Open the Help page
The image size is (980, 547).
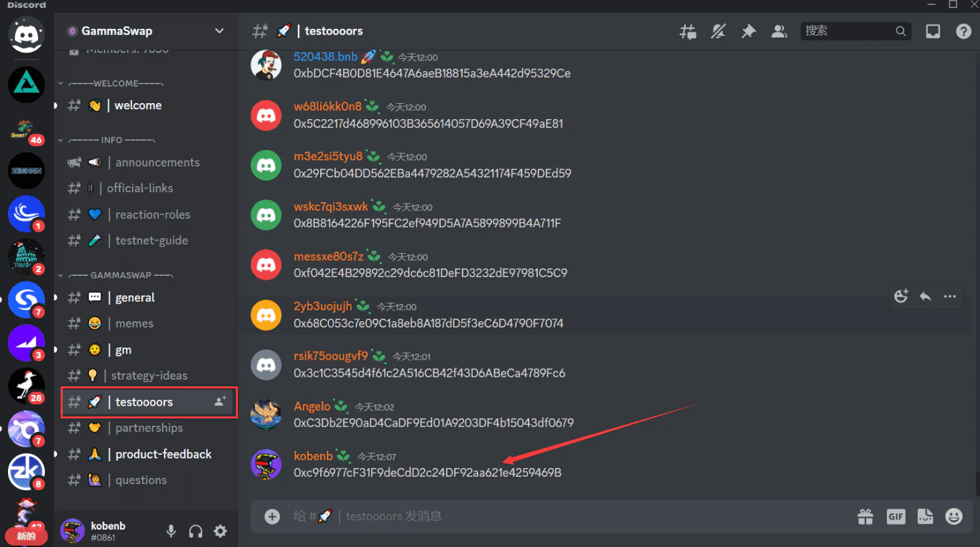point(963,31)
